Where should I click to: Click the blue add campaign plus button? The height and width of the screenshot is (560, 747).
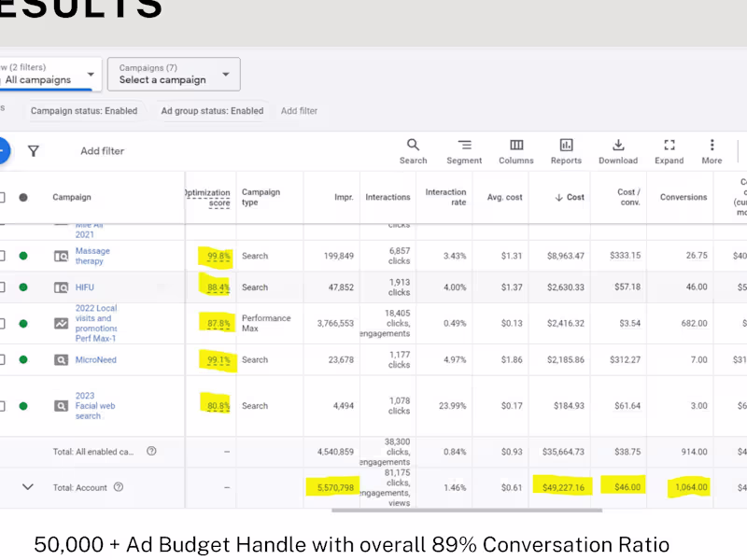3,150
